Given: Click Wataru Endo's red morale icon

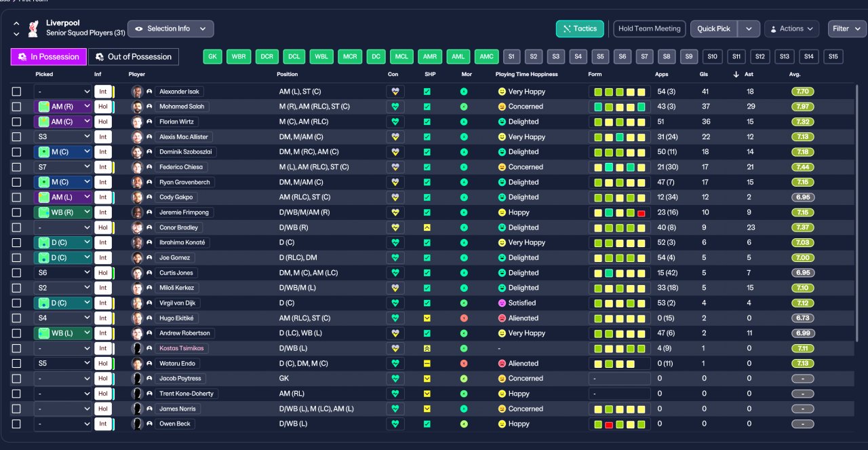Looking at the screenshot, I should (464, 364).
